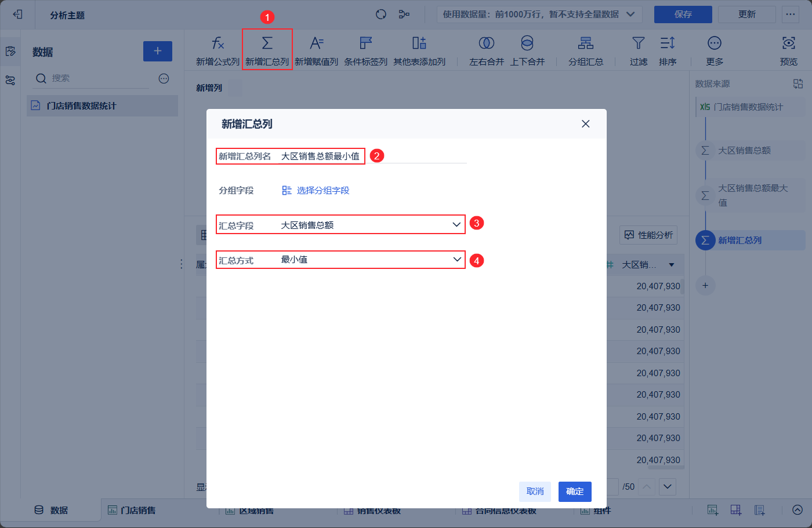Screen dimensions: 812x528
Task: Switch to the 销售仪表板 bottom tab
Action: pos(372,511)
